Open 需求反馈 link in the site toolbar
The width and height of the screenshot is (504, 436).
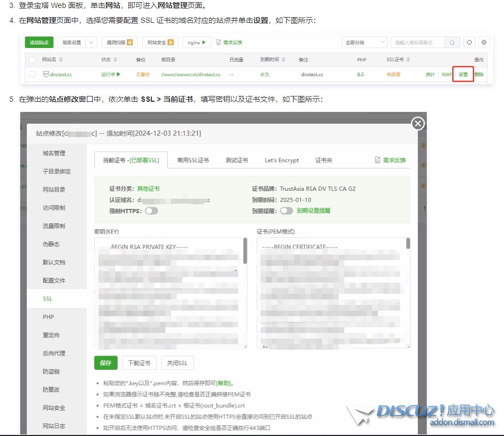tap(229, 43)
